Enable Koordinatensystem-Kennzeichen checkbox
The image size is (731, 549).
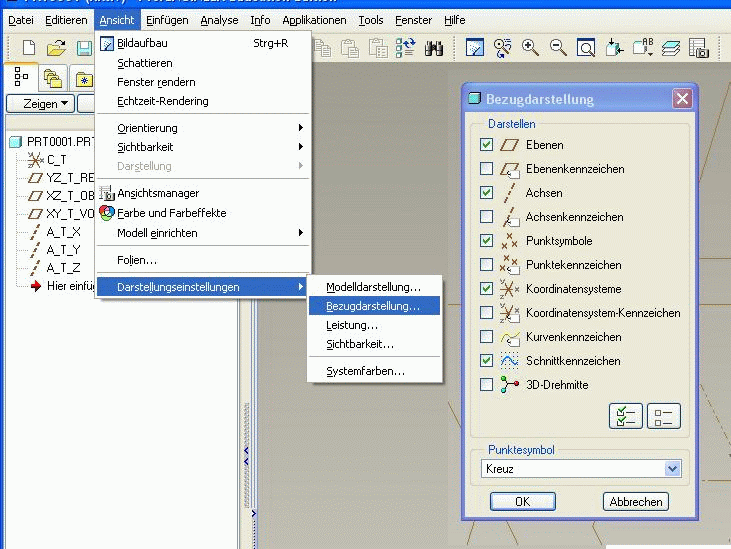tap(486, 312)
